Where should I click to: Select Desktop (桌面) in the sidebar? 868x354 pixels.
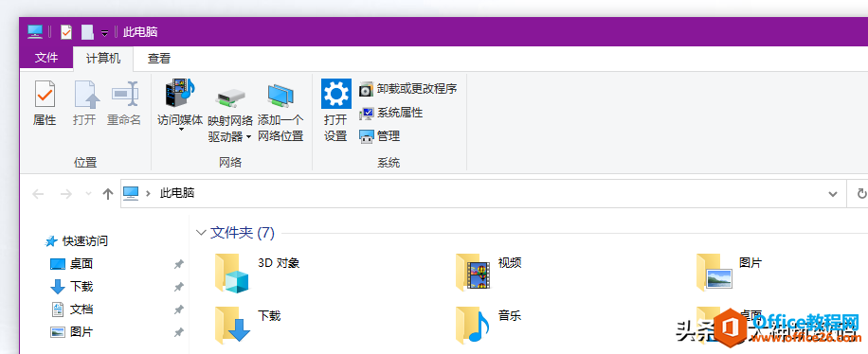pos(71,264)
